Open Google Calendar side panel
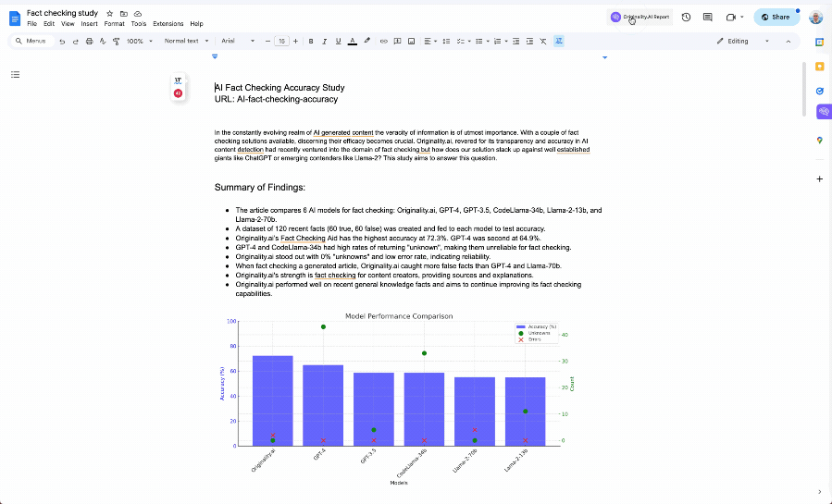The image size is (832, 504). point(819,43)
